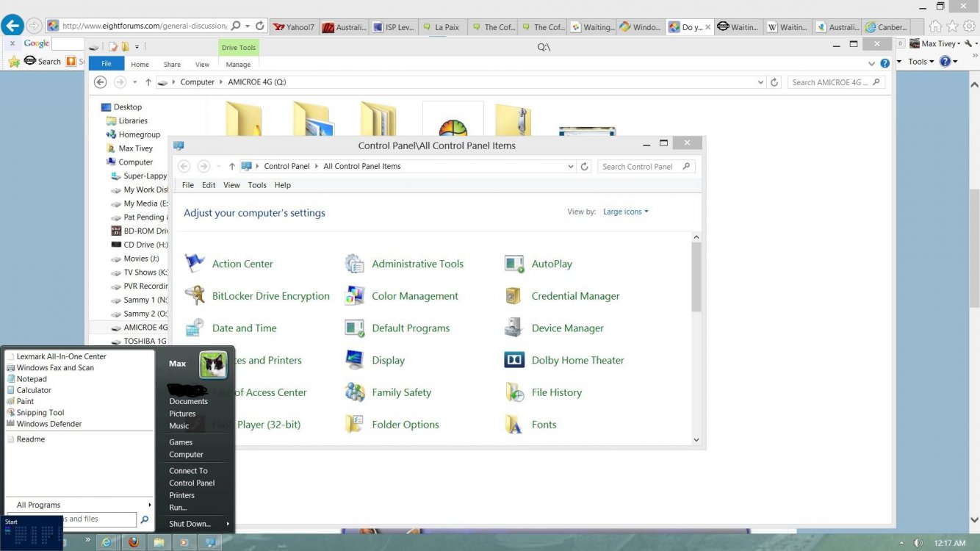
Task: Select Movies (J:) drive in tree
Action: coord(135,259)
